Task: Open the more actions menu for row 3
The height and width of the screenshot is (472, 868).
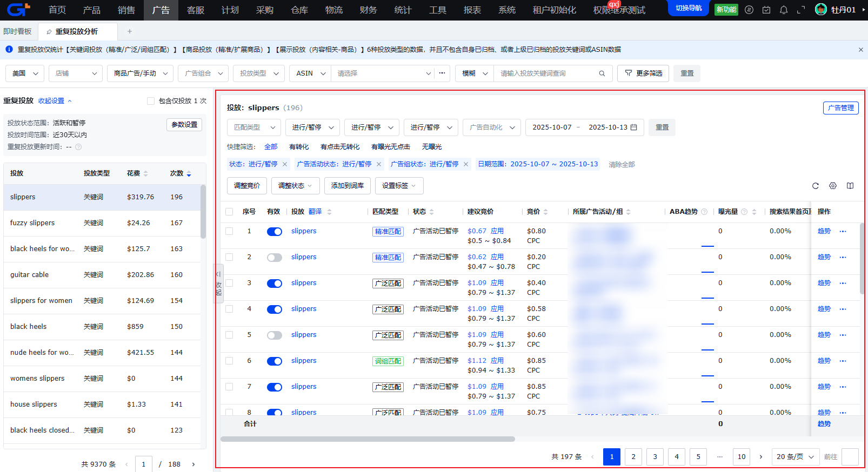Action: pos(843,283)
